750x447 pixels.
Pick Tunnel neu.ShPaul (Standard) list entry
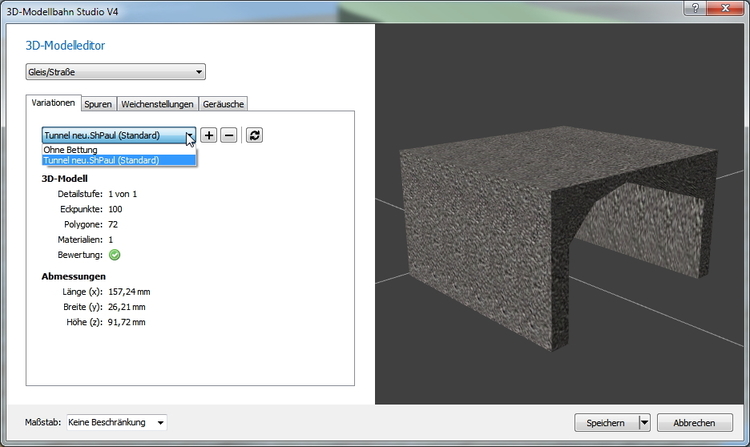coord(101,160)
